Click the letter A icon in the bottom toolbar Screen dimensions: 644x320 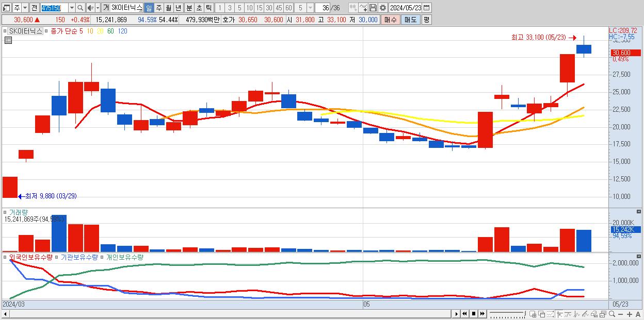[x=638, y=314]
